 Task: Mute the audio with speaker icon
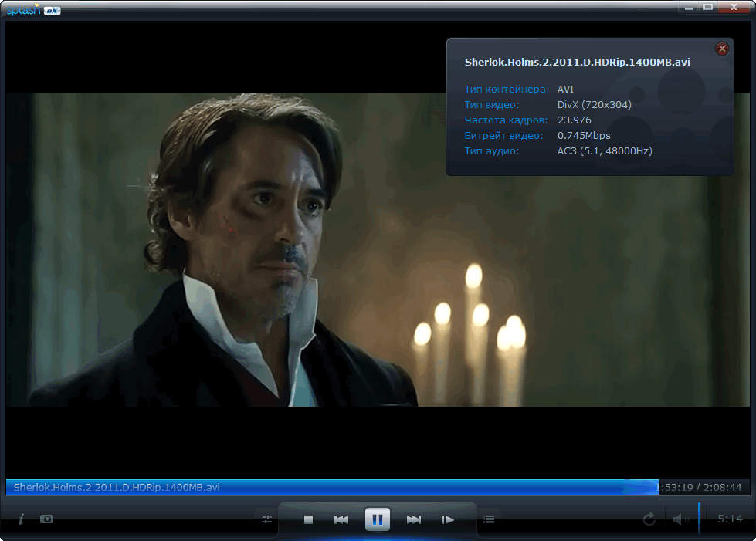(680, 519)
